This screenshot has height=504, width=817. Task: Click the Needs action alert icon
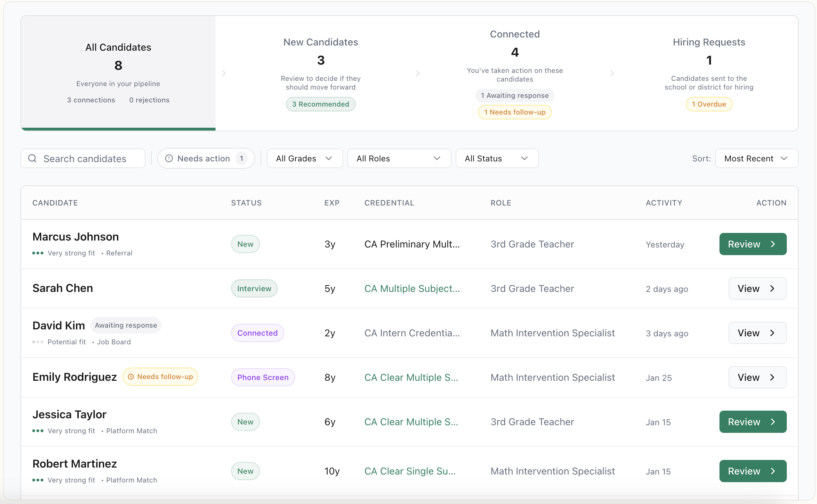pyautogui.click(x=169, y=159)
